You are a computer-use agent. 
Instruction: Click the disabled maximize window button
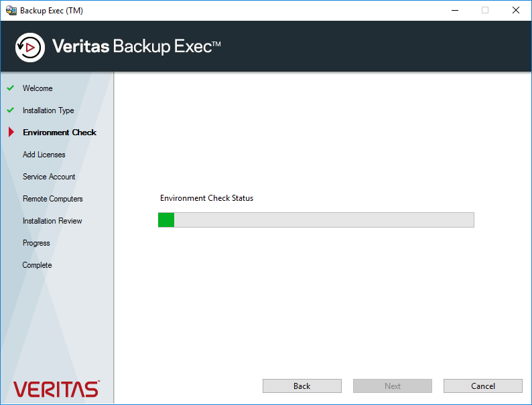(485, 10)
